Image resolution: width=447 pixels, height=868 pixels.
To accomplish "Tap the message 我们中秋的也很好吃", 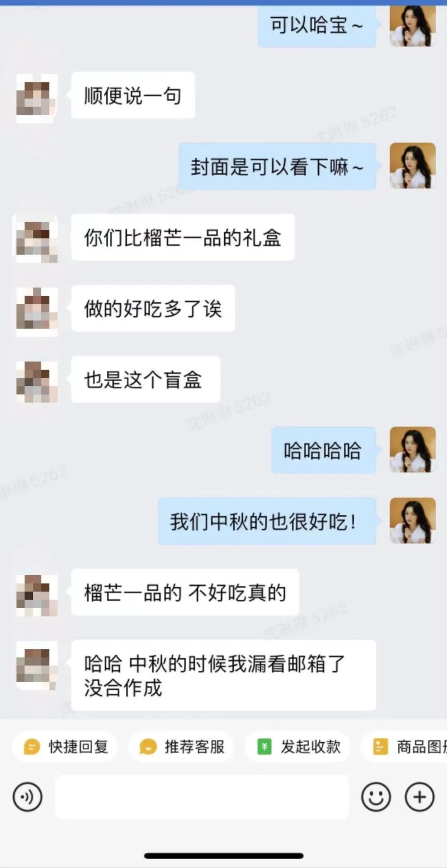I will (x=267, y=521).
